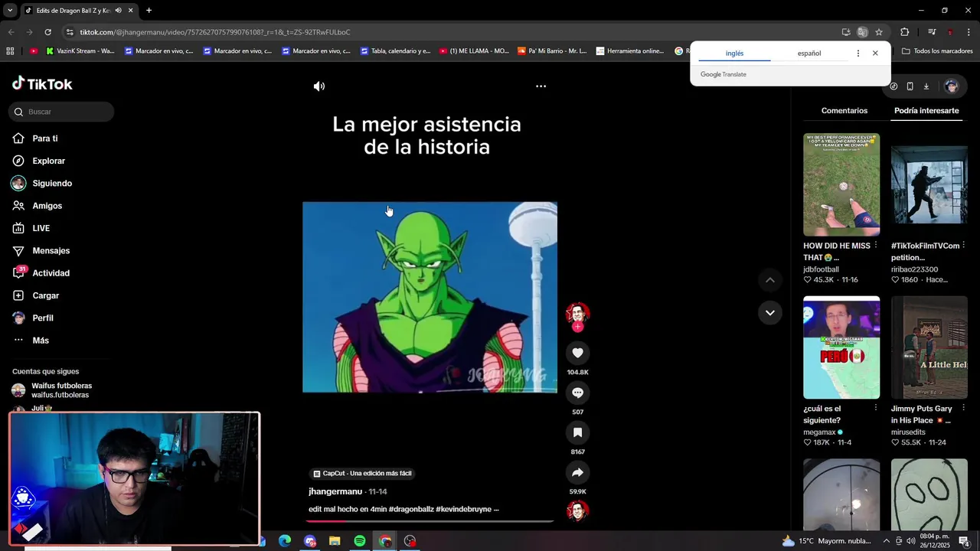Image resolution: width=980 pixels, height=551 pixels.
Task: Click the download desktop app icon
Action: (926, 86)
